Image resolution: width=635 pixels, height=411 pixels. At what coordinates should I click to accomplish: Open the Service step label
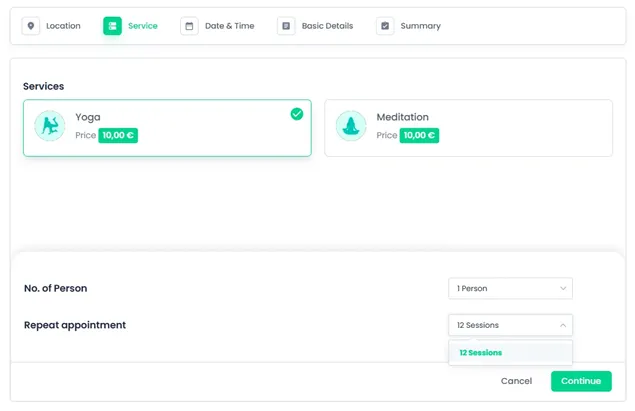(x=143, y=26)
